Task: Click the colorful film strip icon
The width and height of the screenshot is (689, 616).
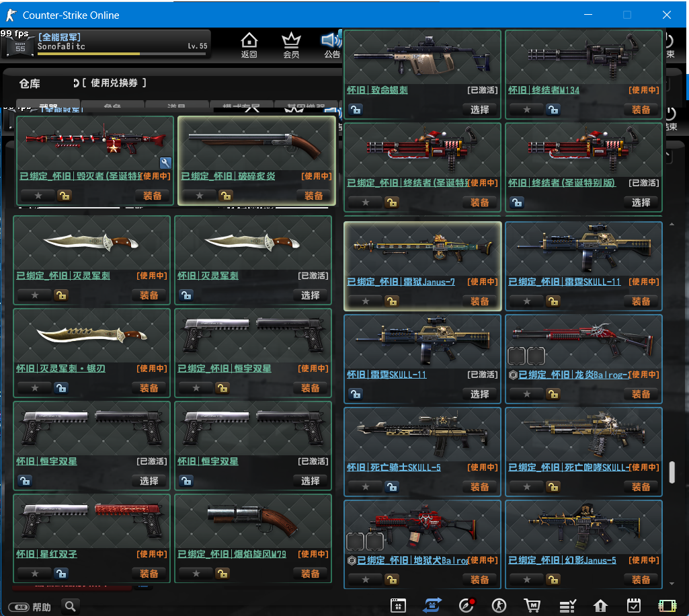Action: tap(667, 606)
